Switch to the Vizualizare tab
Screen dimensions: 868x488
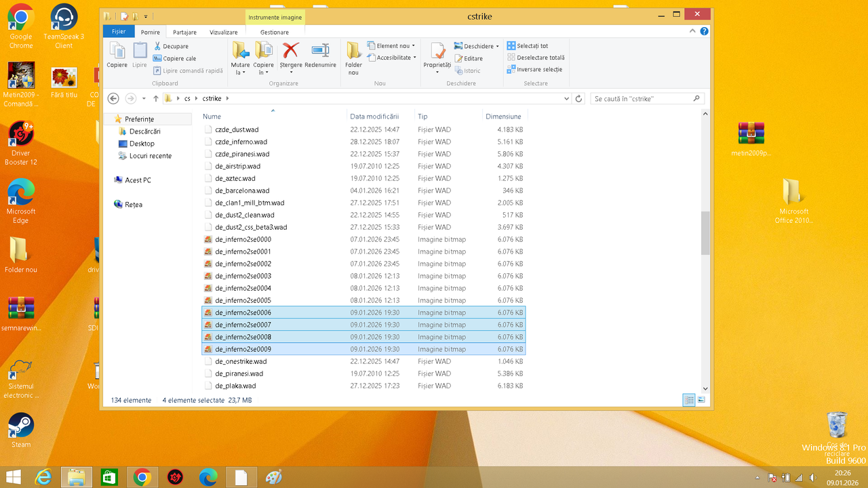[224, 32]
